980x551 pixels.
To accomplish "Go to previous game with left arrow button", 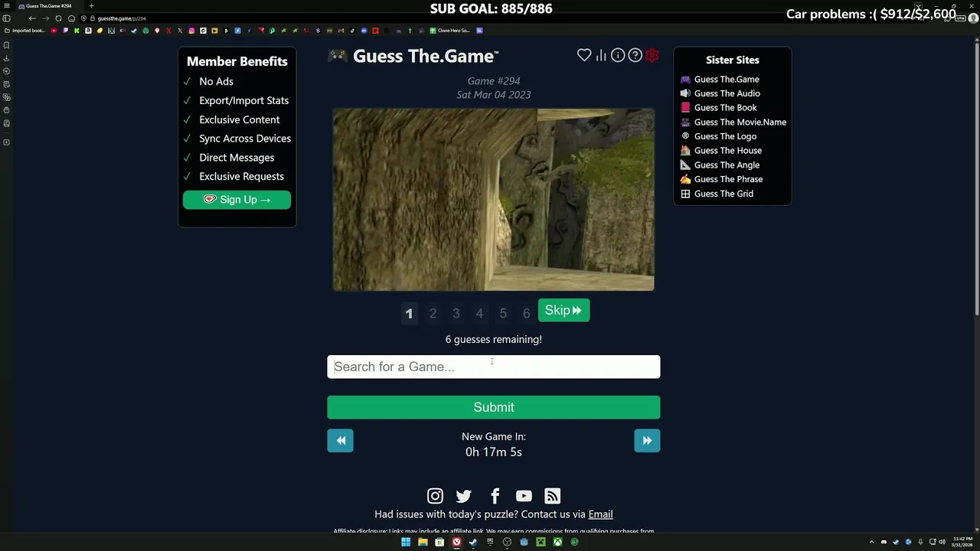I will (341, 440).
